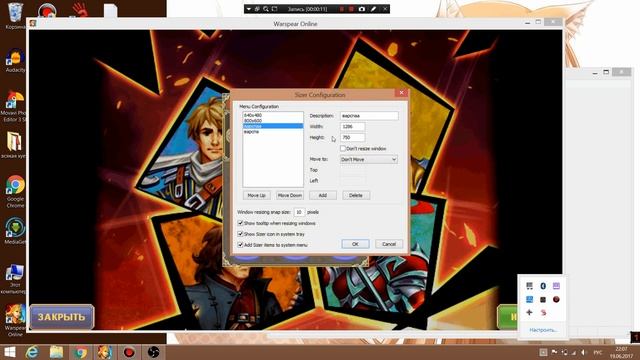
Task: Maximize the background window behind Warspear
Action: pyautogui.click(x=606, y=72)
